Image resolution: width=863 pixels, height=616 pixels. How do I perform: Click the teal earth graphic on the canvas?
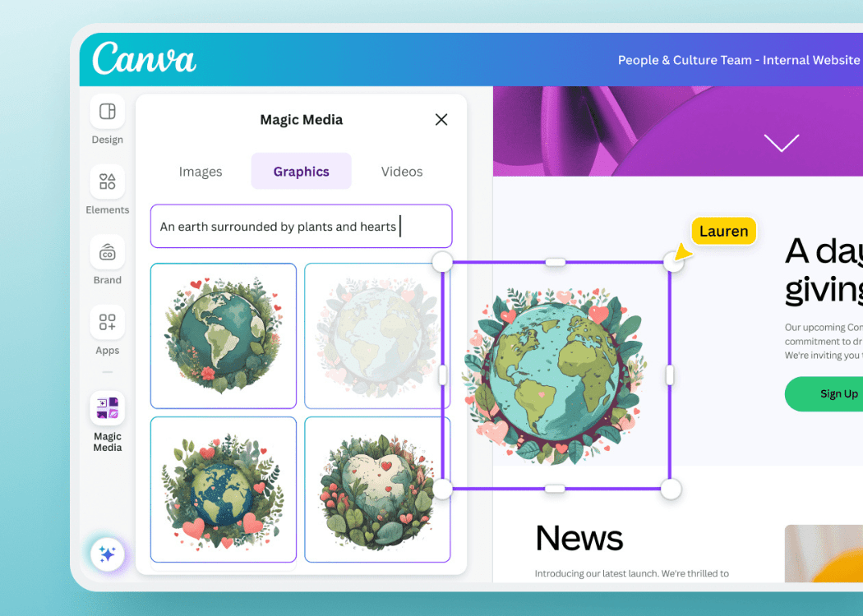(556, 375)
